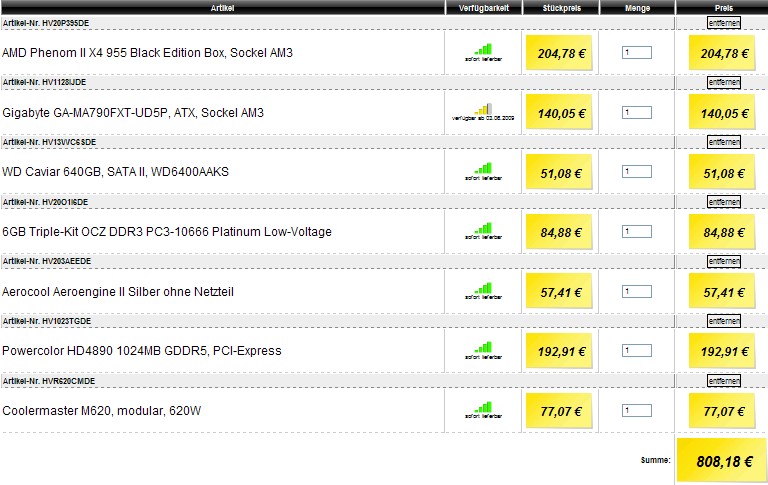Click article number HV20O1I6DE
The height and width of the screenshot is (485, 768).
(x=65, y=202)
